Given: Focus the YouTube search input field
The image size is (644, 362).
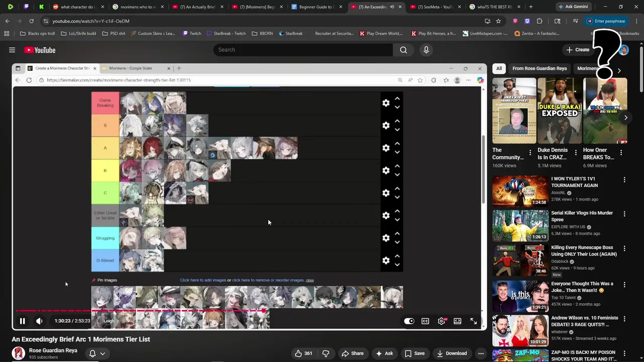Looking at the screenshot, I should tap(303, 50).
